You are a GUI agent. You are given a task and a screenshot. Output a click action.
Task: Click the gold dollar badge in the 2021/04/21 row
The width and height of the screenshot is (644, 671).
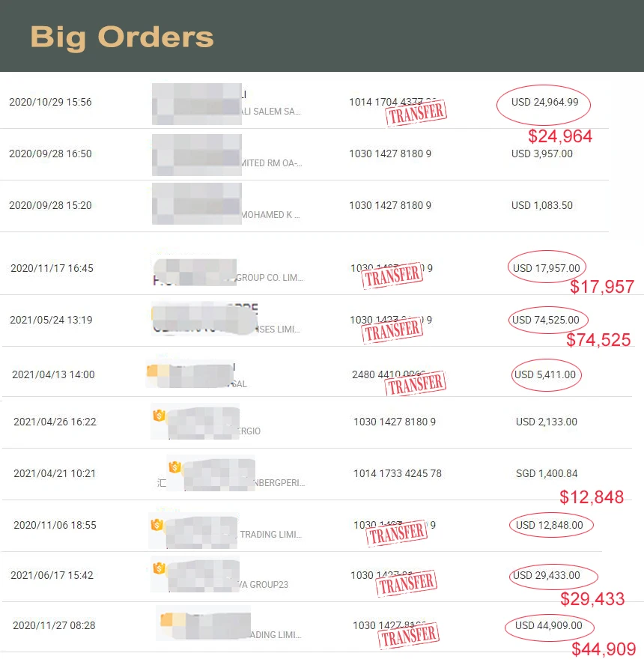click(174, 467)
